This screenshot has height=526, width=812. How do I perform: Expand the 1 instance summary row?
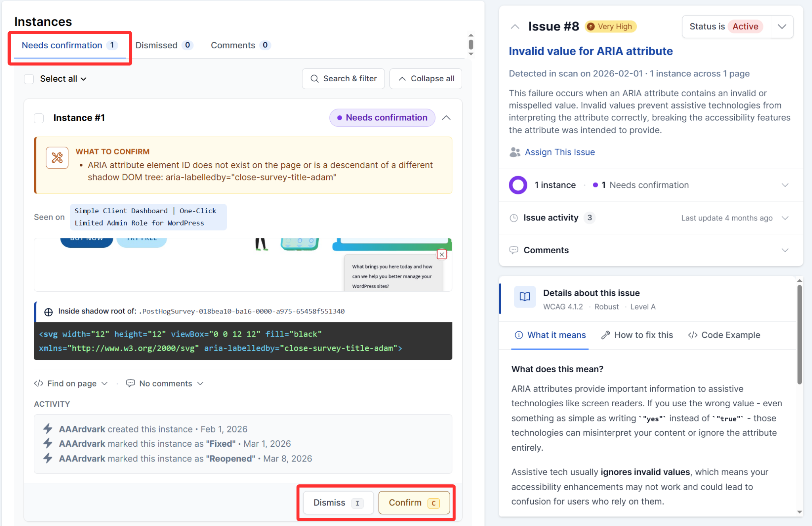tap(651, 185)
